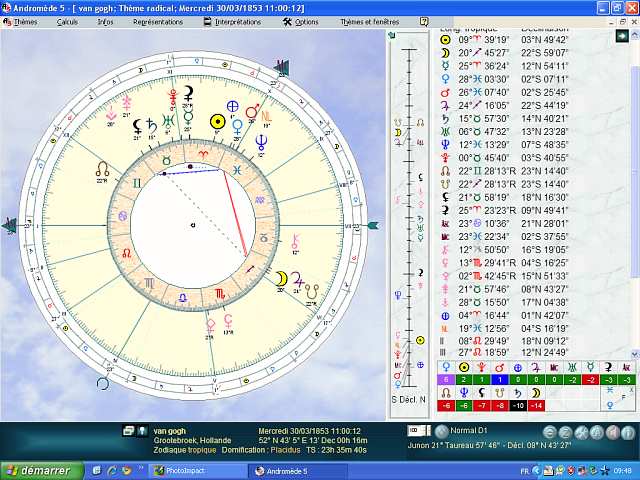Image resolution: width=640 pixels, height=480 pixels.
Task: Click the S Décl. N axis label
Action: (x=409, y=400)
